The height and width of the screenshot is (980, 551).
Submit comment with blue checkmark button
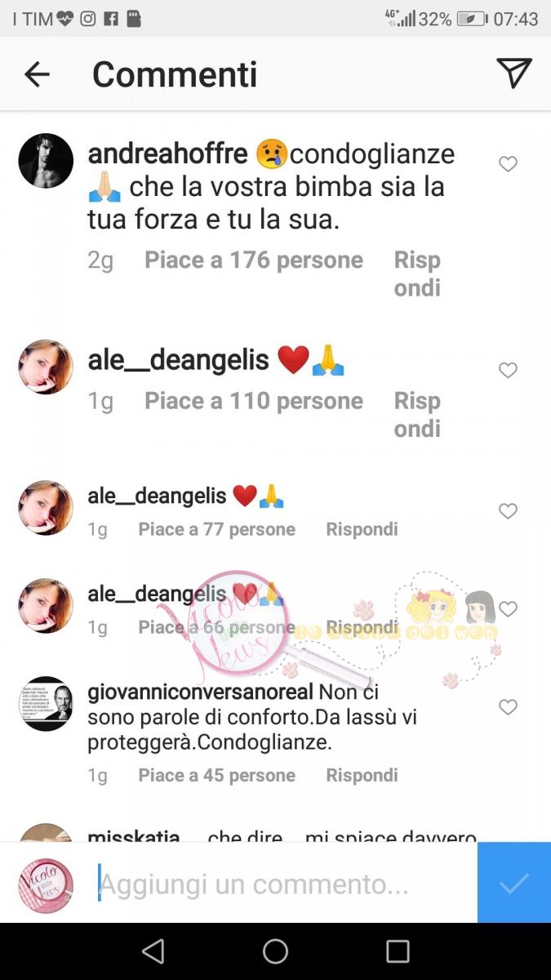coord(514,883)
